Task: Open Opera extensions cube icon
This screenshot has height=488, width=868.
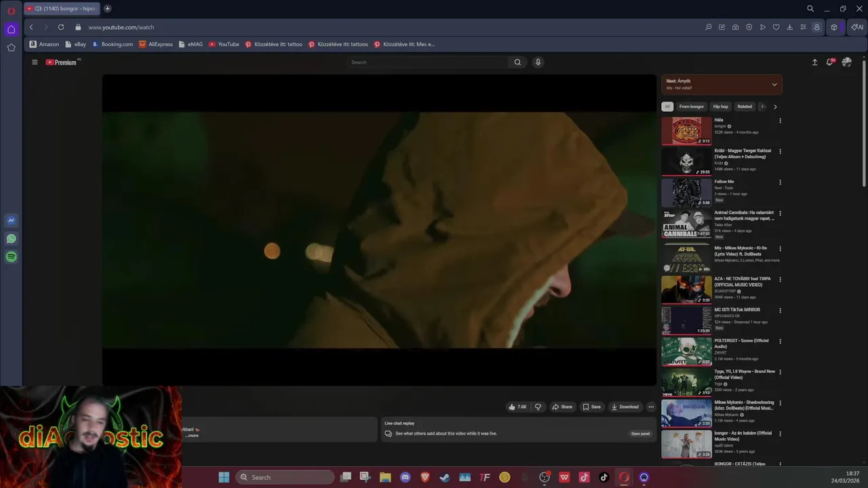Action: pos(834,27)
